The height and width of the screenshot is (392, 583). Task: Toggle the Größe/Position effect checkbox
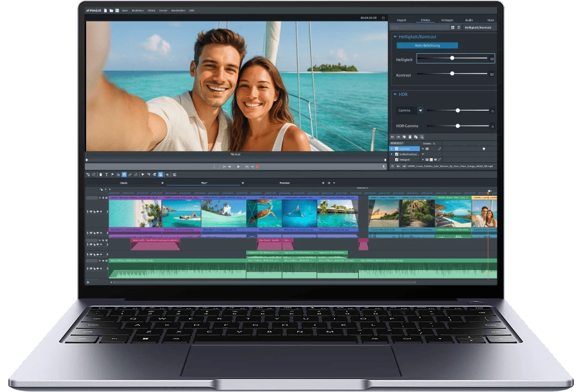(396, 154)
